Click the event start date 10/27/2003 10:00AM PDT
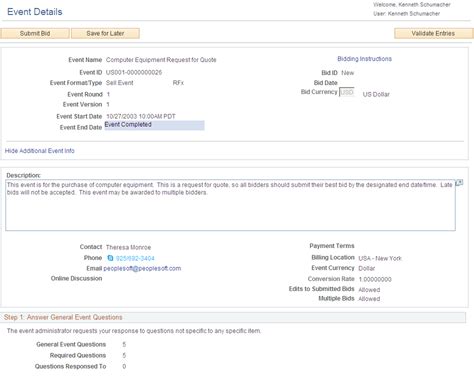This screenshot has height=379, width=474. (141, 116)
